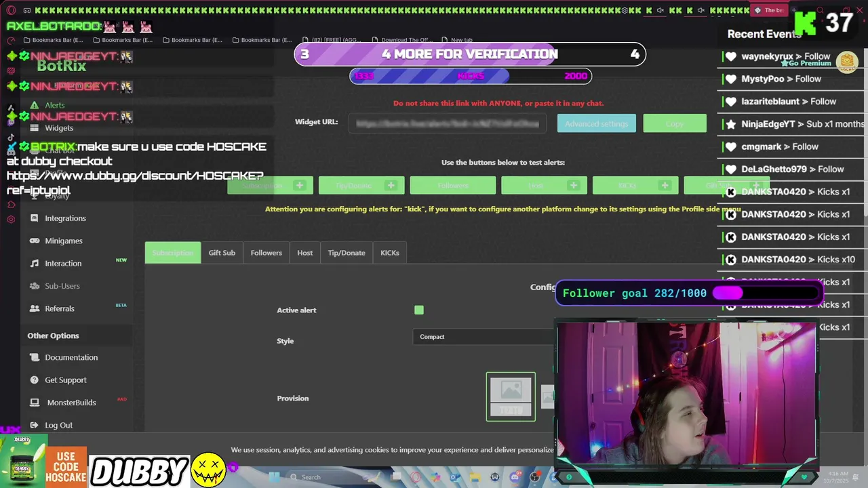868x488 pixels.
Task: Click the NinjaEdgeYT Sub x1 months event
Action: [795, 124]
